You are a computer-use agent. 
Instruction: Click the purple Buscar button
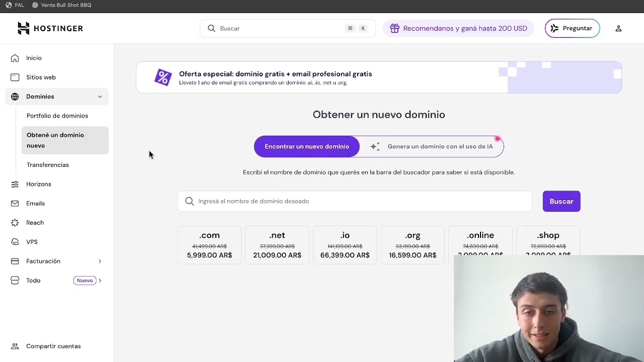[561, 201]
